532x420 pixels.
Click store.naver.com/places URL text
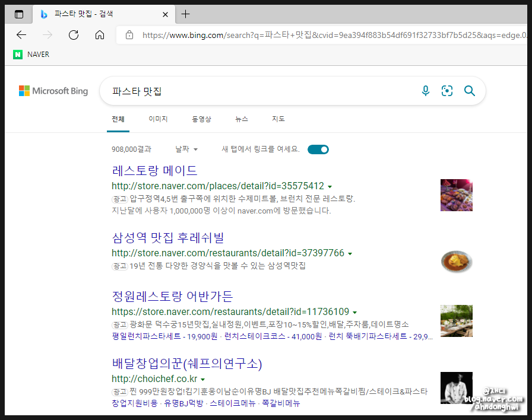tap(218, 186)
